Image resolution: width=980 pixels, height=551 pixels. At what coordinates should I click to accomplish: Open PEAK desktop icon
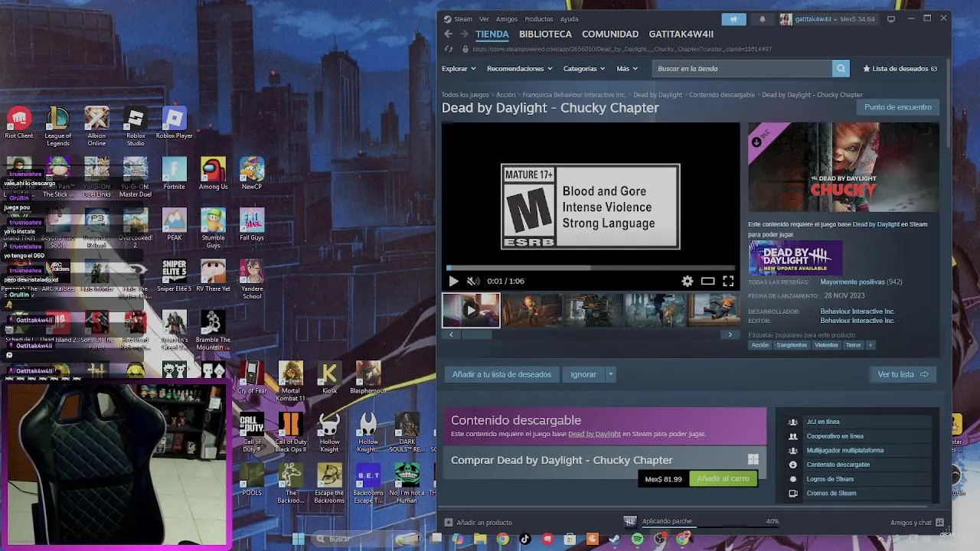pos(175,224)
